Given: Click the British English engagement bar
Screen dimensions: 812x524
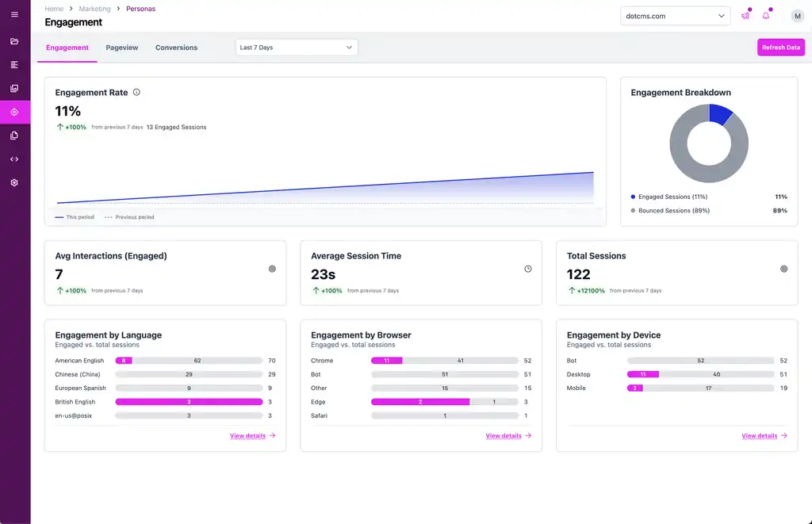Looking at the screenshot, I should point(189,402).
